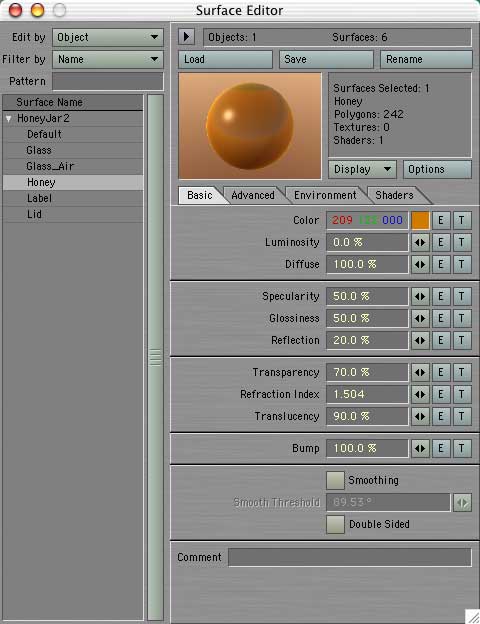Viewport: 480px width, 624px height.
Task: Open Envelope editor for Color
Action: point(441,220)
